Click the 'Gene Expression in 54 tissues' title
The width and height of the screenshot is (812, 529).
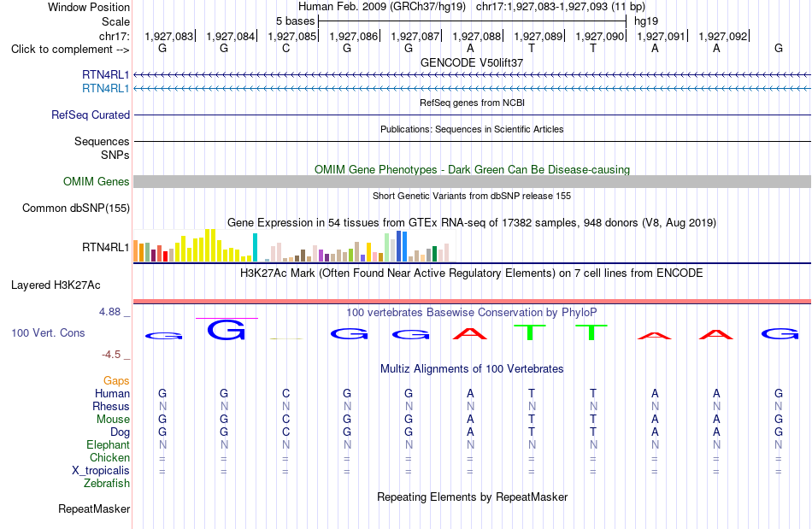[472, 223]
